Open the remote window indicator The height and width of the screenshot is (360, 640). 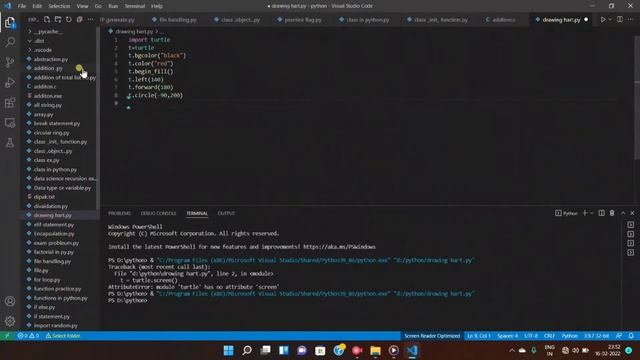click(x=7, y=336)
